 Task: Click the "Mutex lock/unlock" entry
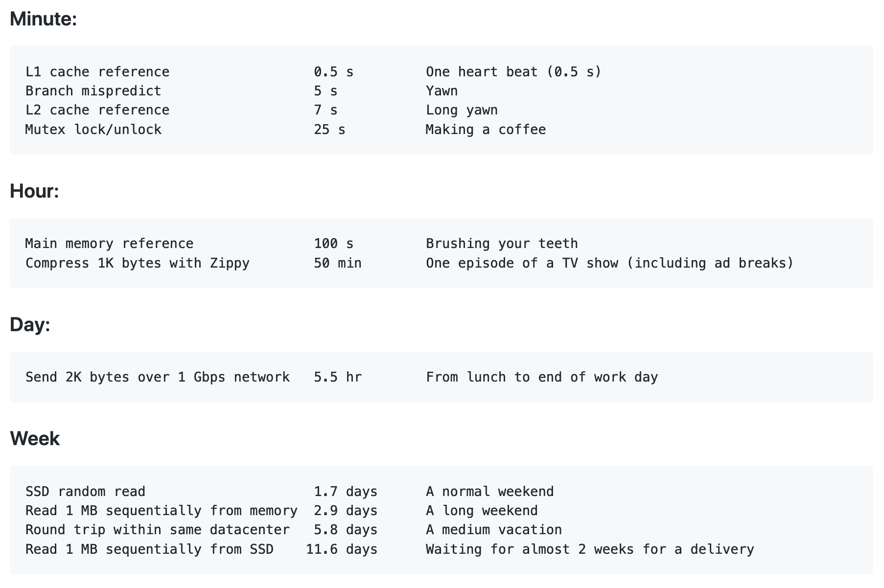[x=93, y=130]
